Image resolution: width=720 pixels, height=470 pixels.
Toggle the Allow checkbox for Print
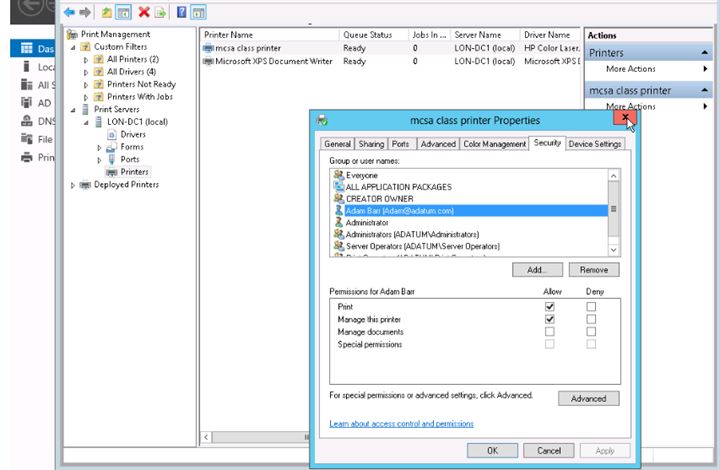click(549, 306)
